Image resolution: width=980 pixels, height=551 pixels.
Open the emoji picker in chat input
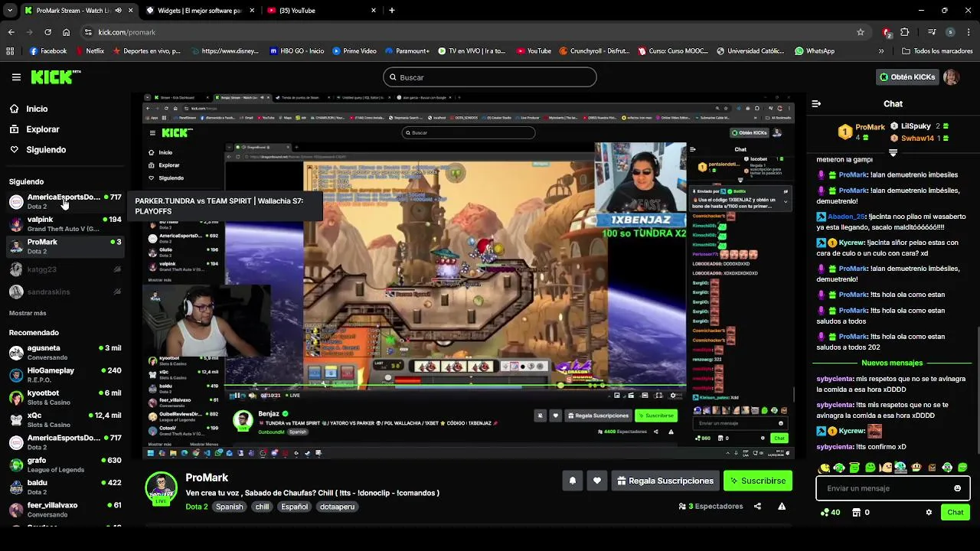(x=957, y=488)
